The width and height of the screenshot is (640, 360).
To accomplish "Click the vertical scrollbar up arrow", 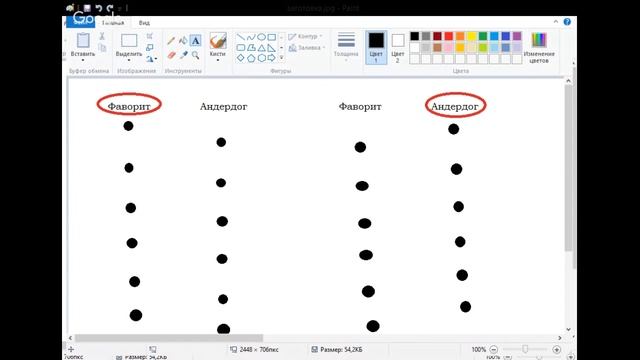I will tap(568, 81).
